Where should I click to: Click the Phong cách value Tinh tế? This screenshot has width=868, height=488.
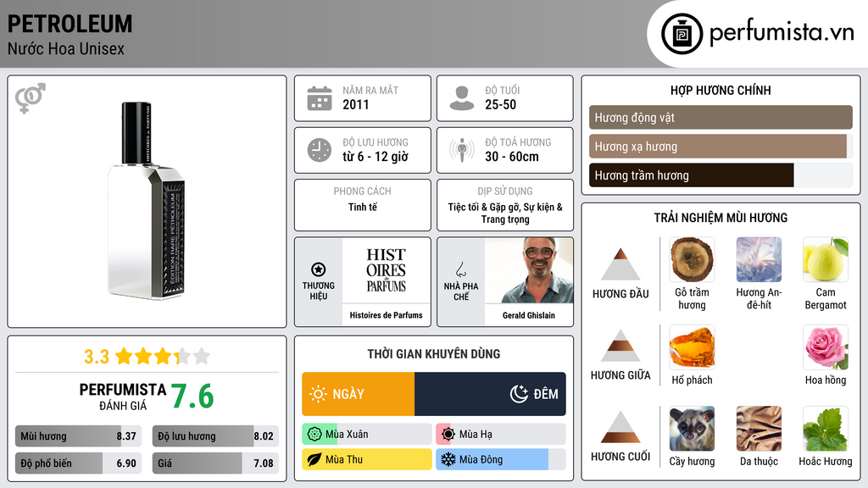point(363,207)
